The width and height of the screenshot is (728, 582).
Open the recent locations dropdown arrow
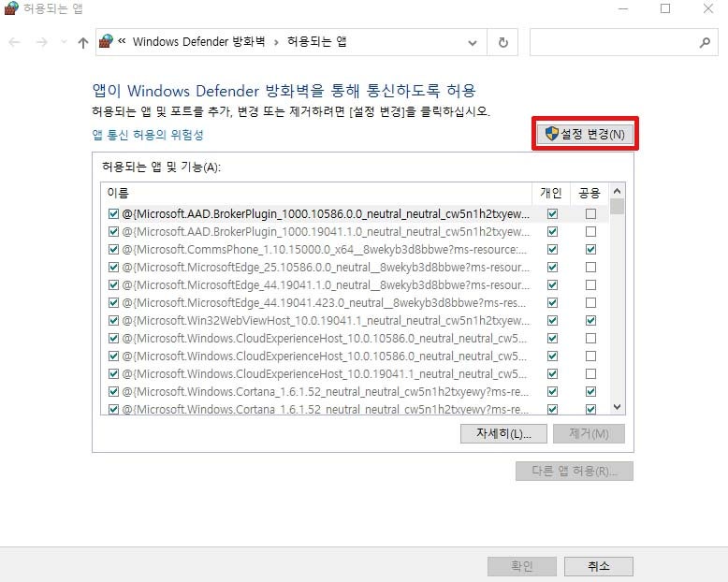coord(64,42)
